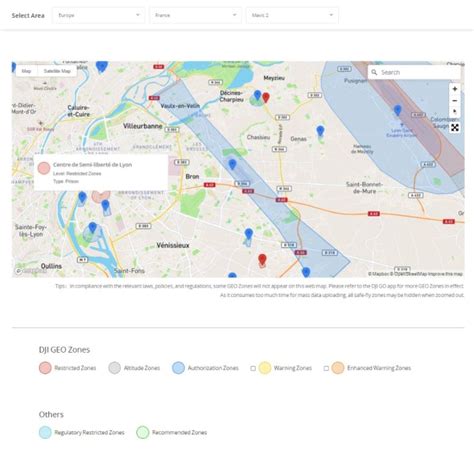The width and height of the screenshot is (474, 451).
Task: Click the 'Meyzieu' map label
Action: click(x=274, y=78)
